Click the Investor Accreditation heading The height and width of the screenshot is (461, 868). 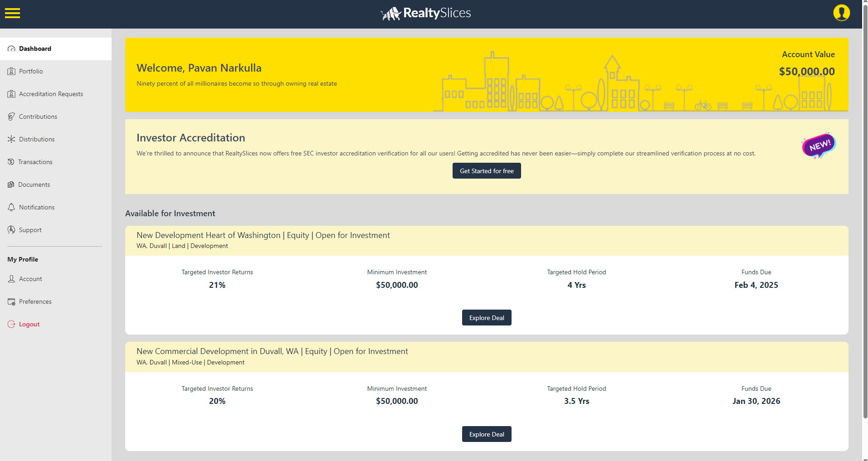[191, 138]
